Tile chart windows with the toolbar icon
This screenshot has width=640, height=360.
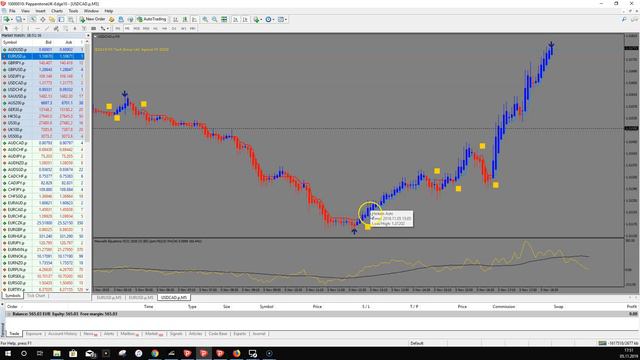click(x=224, y=19)
